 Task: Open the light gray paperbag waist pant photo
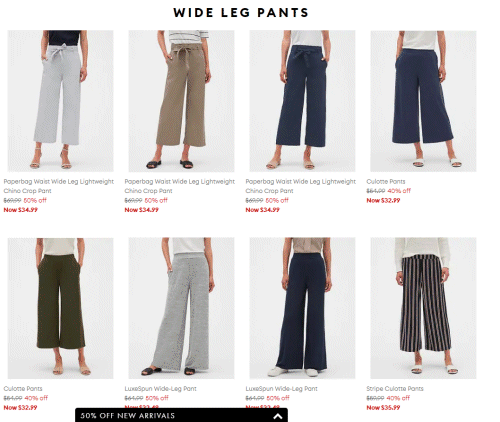point(60,101)
